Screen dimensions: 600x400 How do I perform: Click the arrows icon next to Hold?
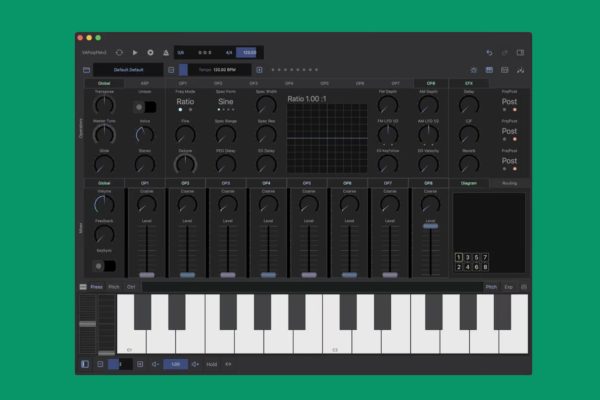[228, 364]
